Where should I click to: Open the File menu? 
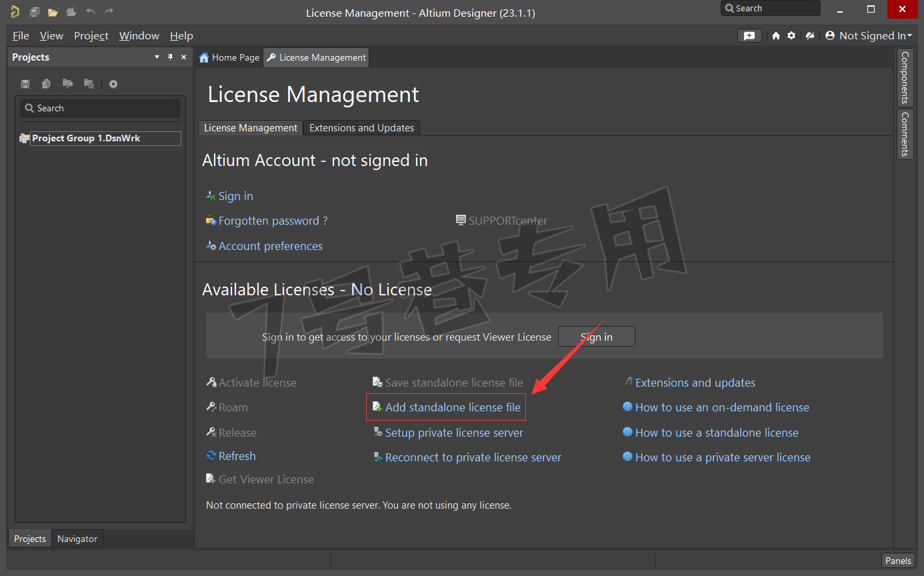21,36
